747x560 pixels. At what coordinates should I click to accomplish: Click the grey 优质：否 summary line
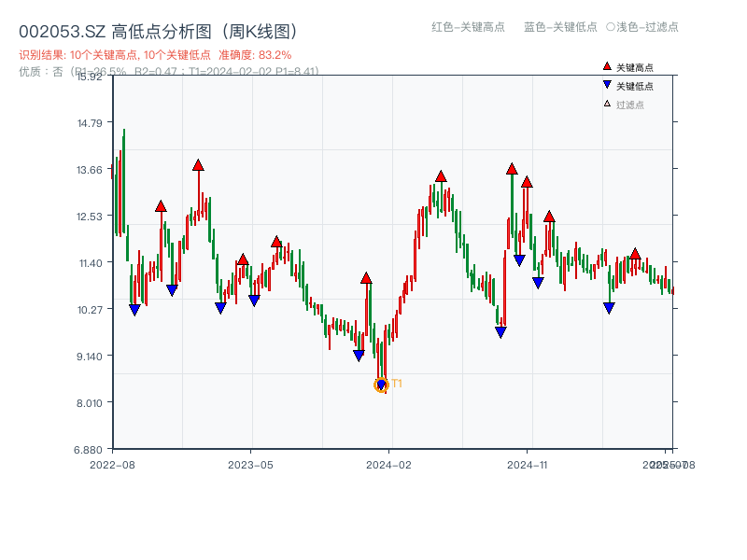169,72
